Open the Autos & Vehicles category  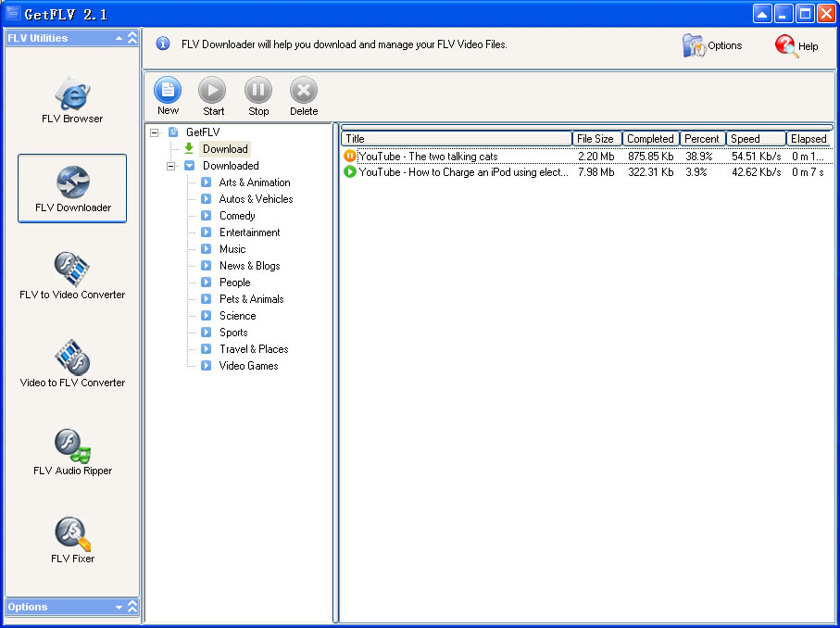click(x=256, y=199)
